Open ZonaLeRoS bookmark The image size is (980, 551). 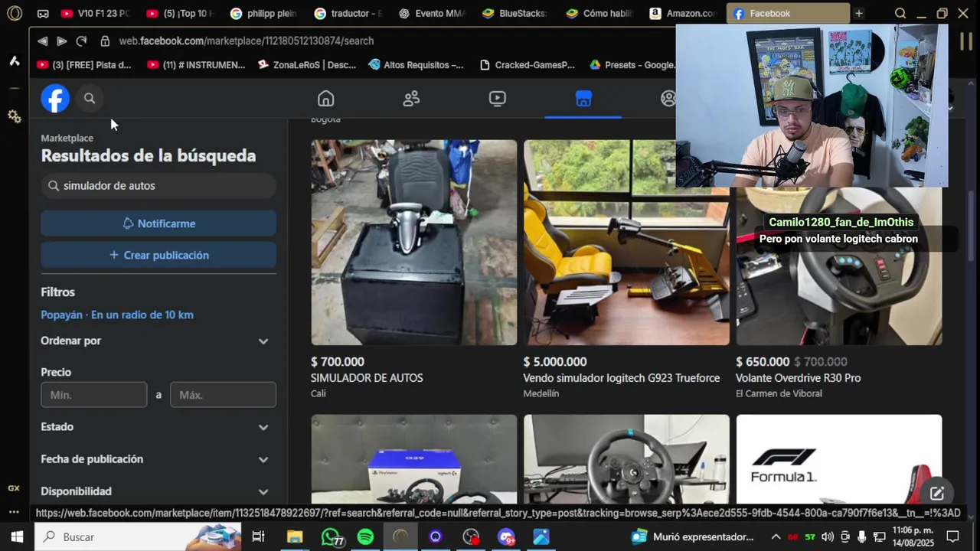(x=307, y=65)
